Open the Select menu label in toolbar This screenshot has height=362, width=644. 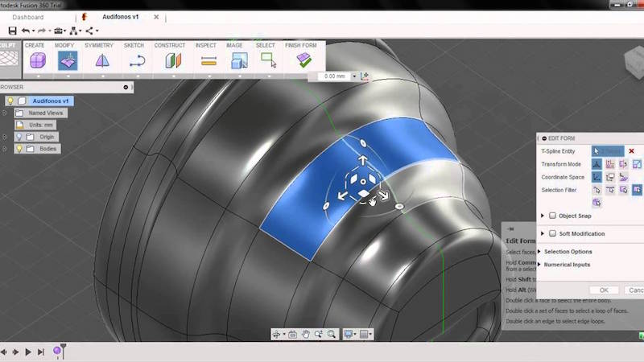[266, 46]
